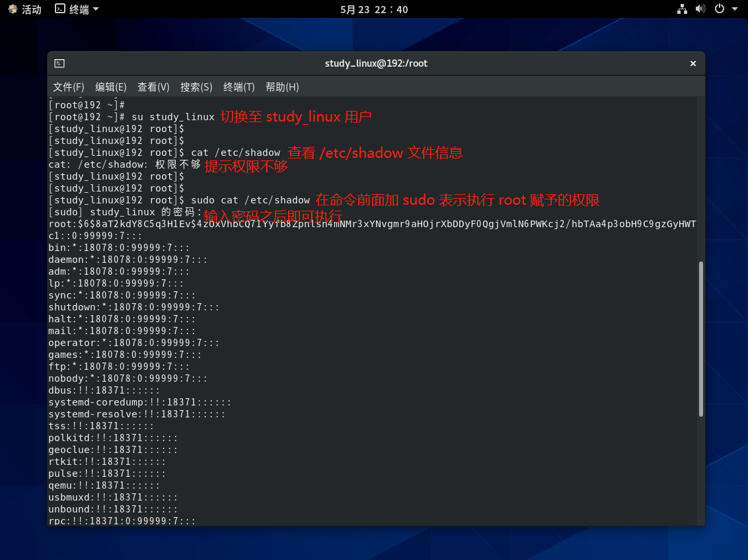Image resolution: width=748 pixels, height=560 pixels.
Task: Expand the 终端 app menu arrow
Action: (x=96, y=9)
